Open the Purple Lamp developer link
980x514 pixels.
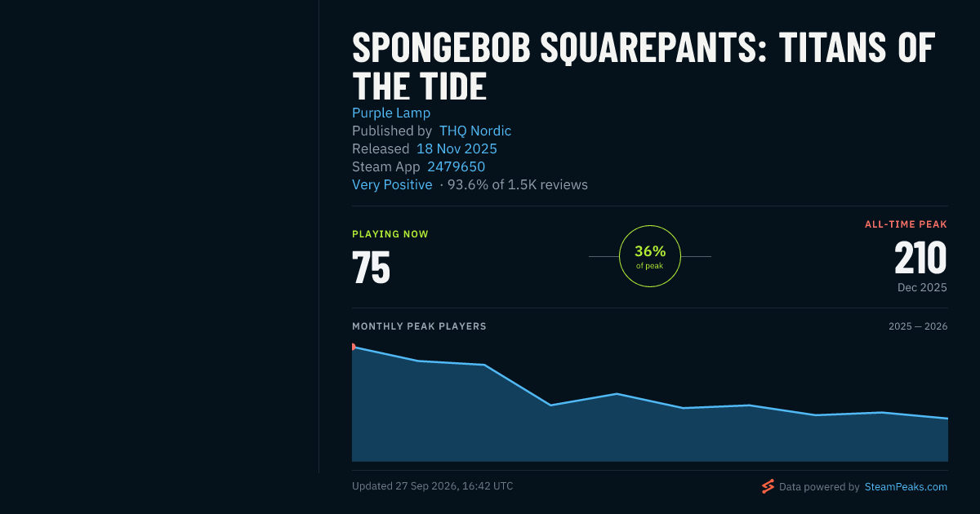click(391, 113)
